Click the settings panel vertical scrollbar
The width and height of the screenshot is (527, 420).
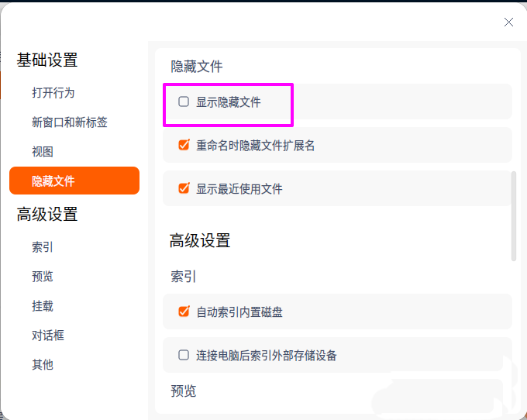coord(513,215)
